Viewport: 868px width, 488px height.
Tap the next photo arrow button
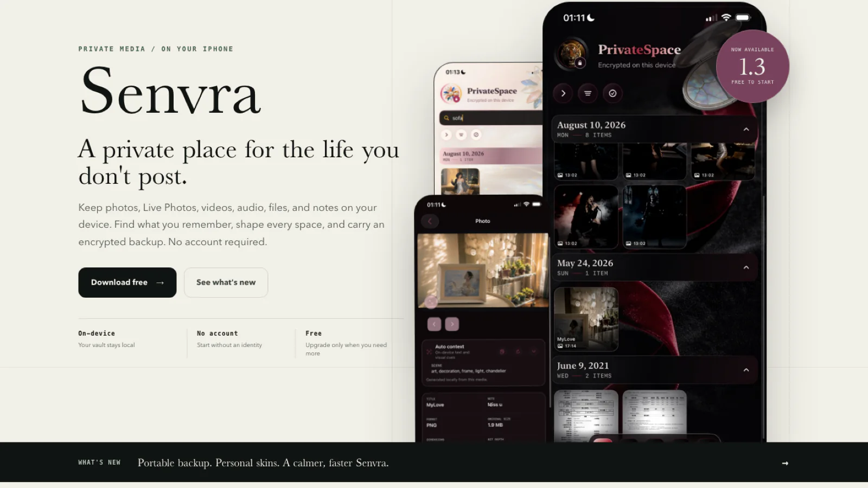click(x=452, y=324)
